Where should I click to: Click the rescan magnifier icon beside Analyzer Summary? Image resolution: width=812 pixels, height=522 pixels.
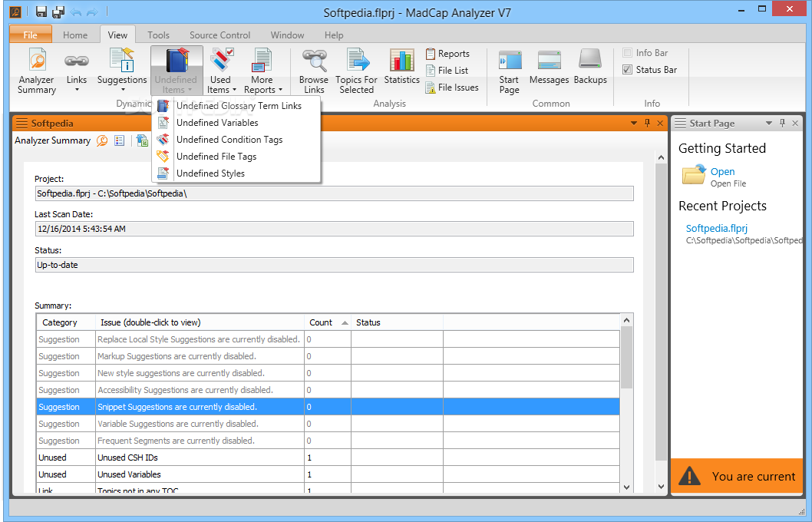[102, 140]
